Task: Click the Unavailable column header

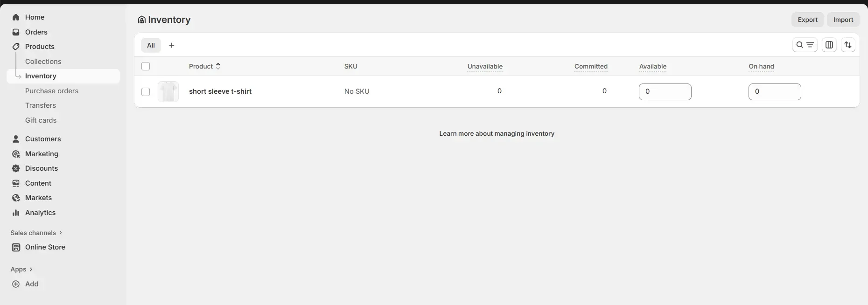Action: [485, 66]
